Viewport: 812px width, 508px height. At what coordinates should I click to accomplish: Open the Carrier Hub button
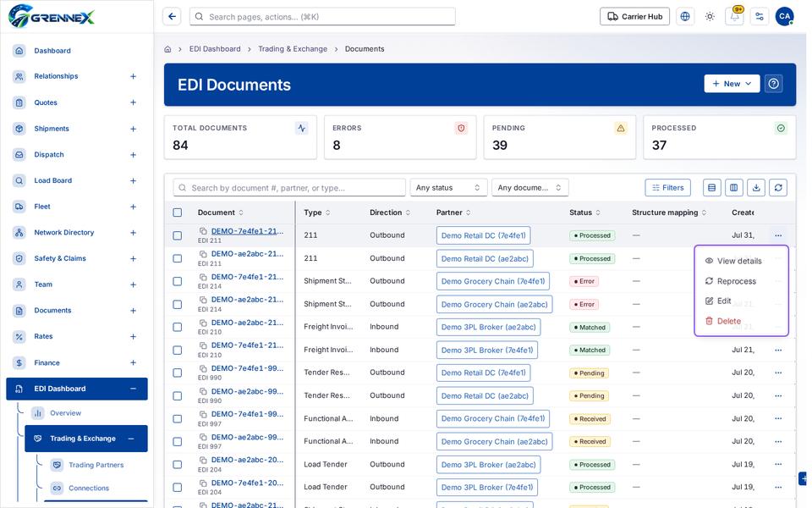point(634,17)
